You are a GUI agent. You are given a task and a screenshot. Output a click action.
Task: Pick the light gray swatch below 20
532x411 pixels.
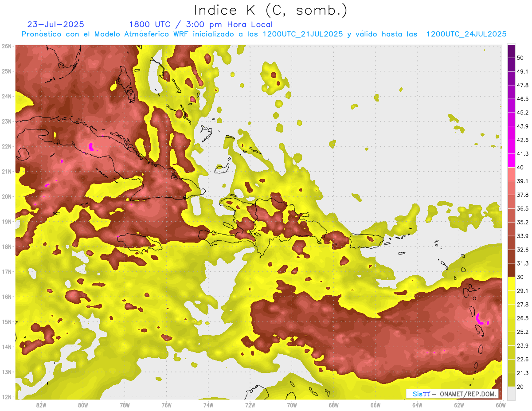(x=511, y=393)
